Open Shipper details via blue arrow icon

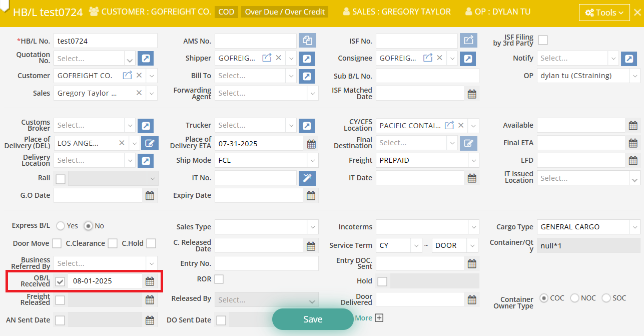coord(306,59)
